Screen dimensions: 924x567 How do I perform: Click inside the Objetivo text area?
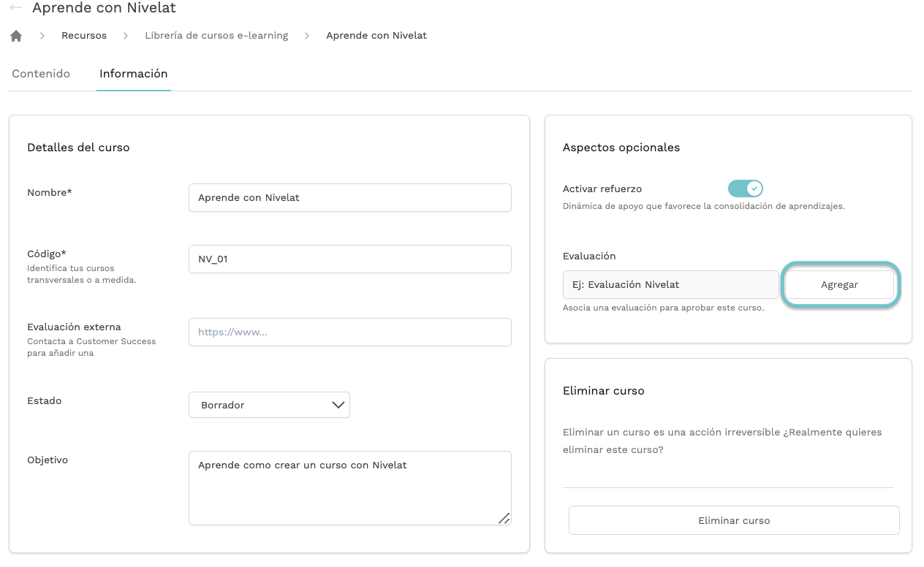pos(350,488)
